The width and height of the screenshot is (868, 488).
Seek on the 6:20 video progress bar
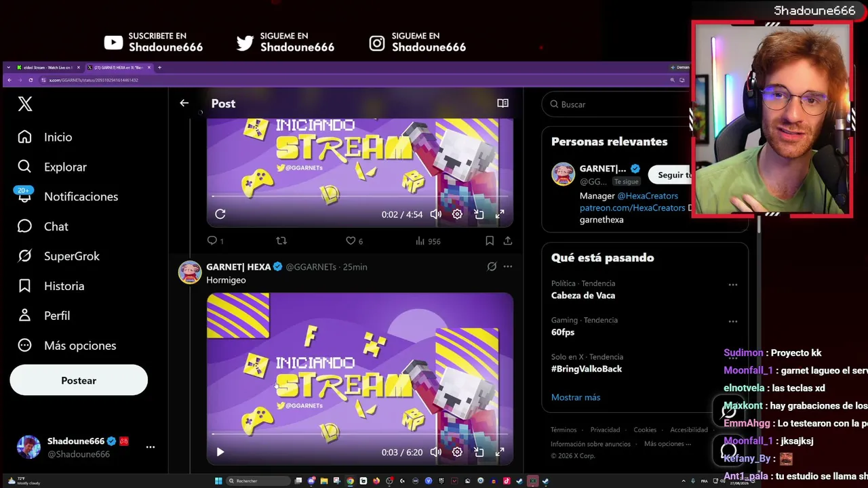pos(359,434)
